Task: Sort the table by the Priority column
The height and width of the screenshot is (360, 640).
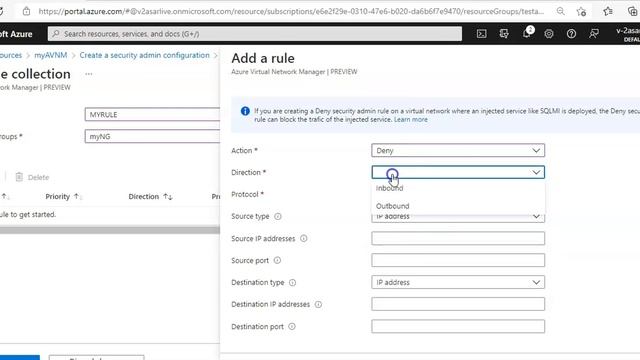Action: coord(63,197)
